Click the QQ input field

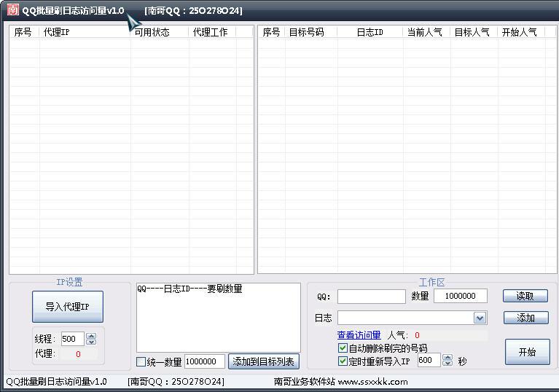[372, 297]
